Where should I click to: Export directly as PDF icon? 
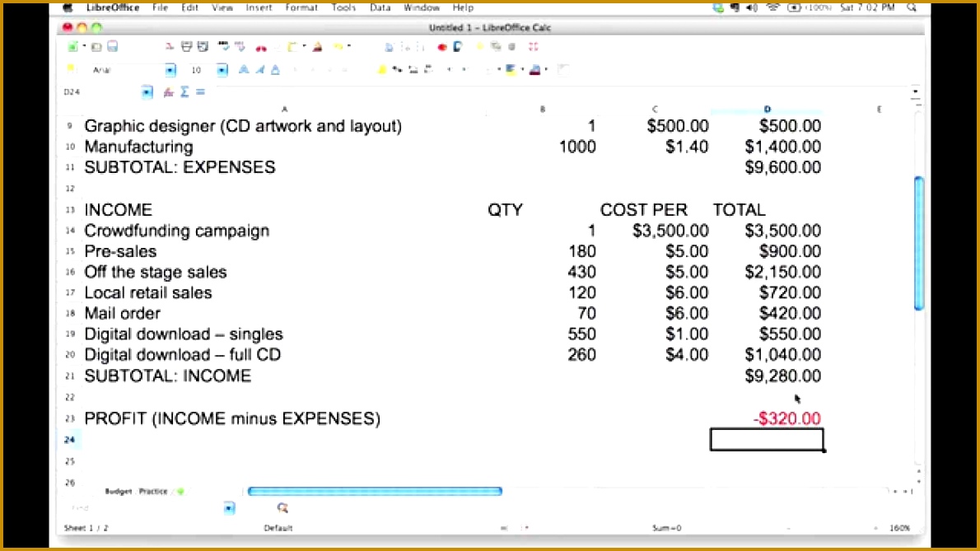point(170,47)
